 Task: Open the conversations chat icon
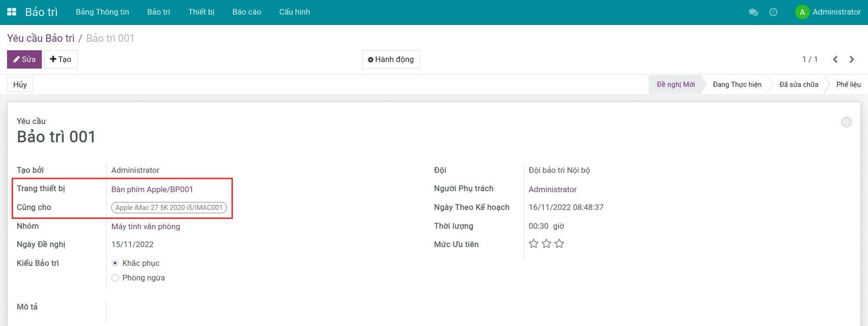[x=753, y=12]
